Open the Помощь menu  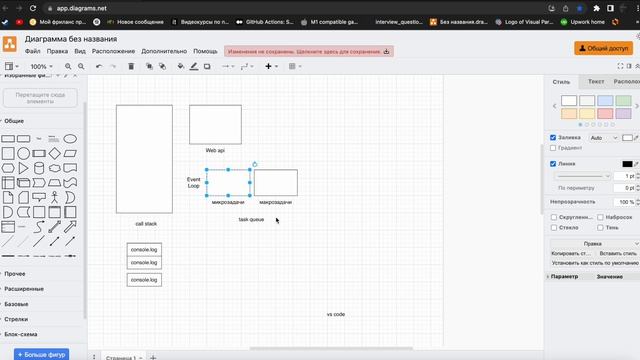pyautogui.click(x=205, y=51)
